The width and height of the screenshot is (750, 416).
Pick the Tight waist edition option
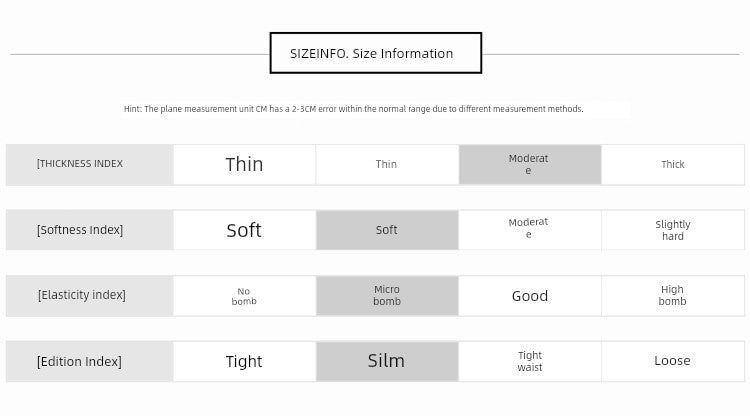point(529,361)
